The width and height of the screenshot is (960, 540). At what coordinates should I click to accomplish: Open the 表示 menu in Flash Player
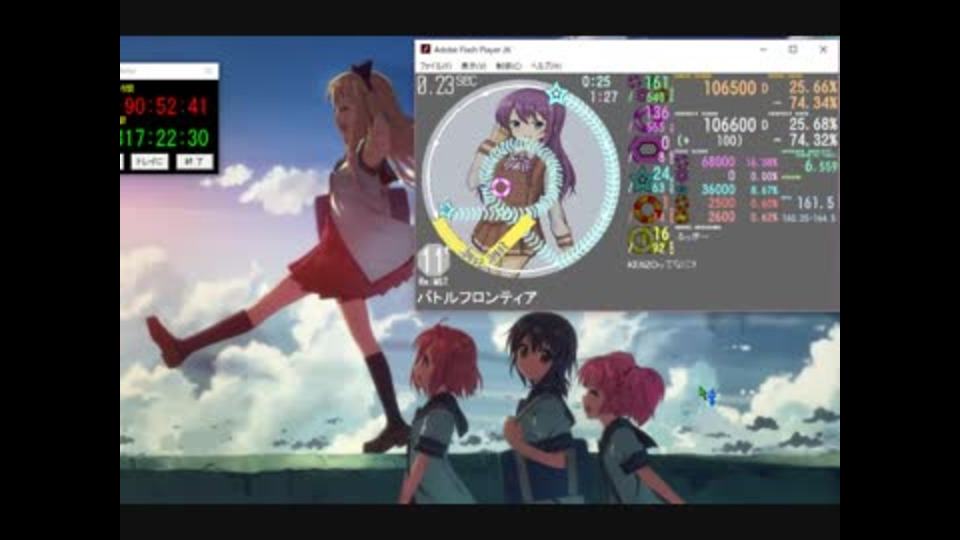click(473, 66)
